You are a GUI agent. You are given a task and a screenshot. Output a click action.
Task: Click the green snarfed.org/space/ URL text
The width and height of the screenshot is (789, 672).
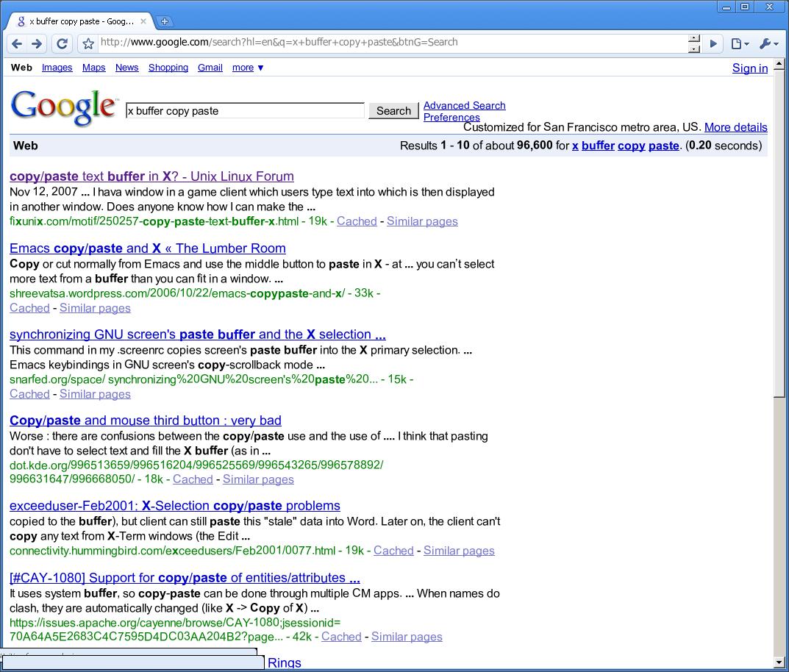[193, 379]
